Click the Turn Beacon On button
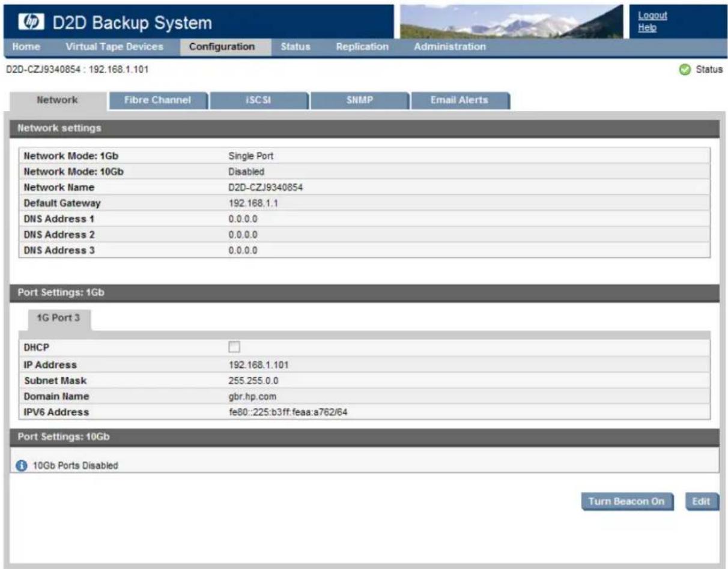This screenshot has height=569, width=728. [x=627, y=502]
